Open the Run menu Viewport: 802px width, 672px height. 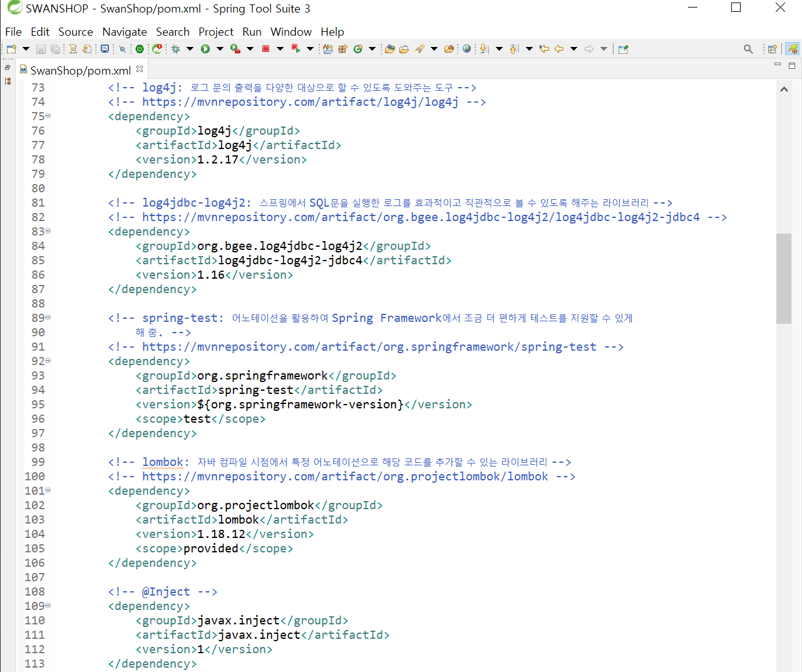tap(252, 32)
